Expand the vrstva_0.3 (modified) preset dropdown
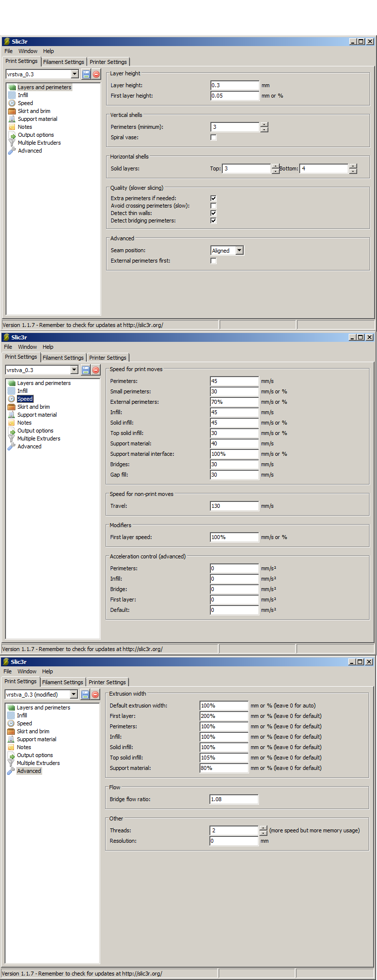 tap(73, 695)
